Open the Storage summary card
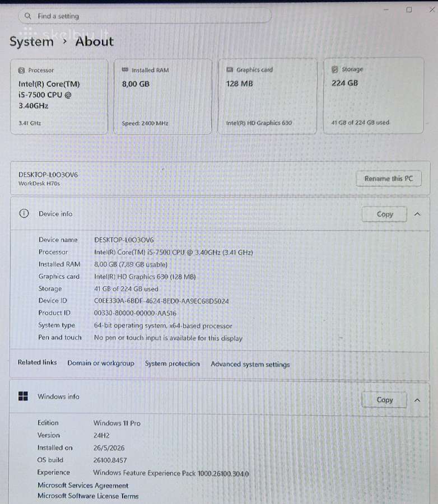Screen dimensions: 438x504 (x=374, y=95)
